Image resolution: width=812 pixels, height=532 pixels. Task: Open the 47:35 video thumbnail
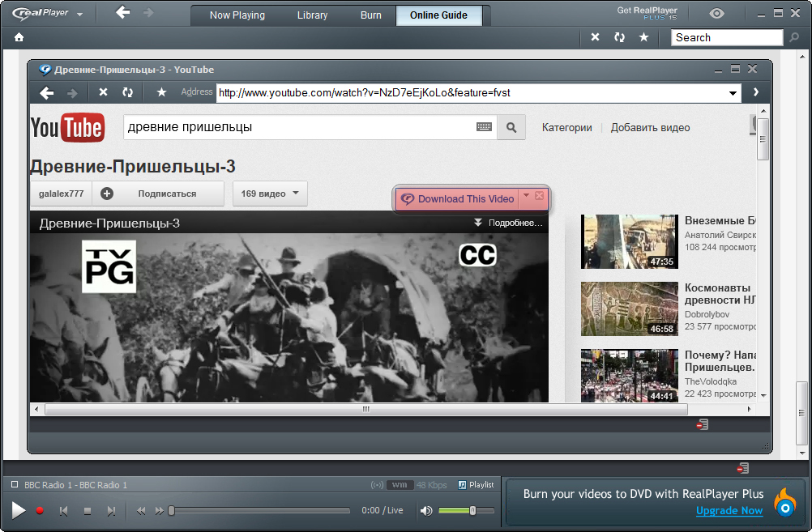click(x=629, y=241)
